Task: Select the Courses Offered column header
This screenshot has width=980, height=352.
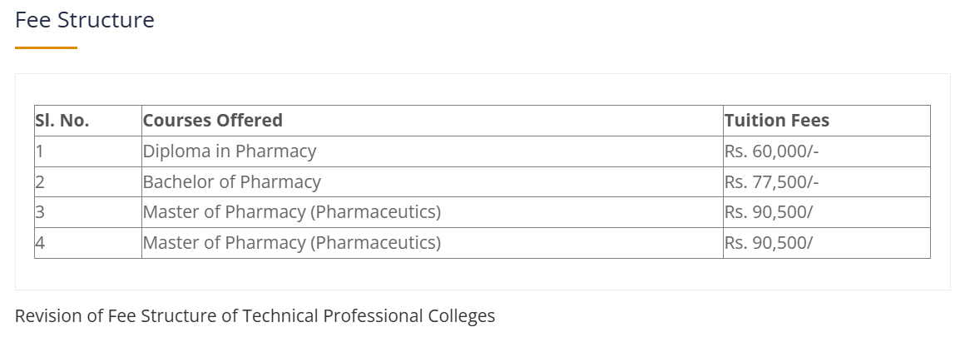Action: 213,121
